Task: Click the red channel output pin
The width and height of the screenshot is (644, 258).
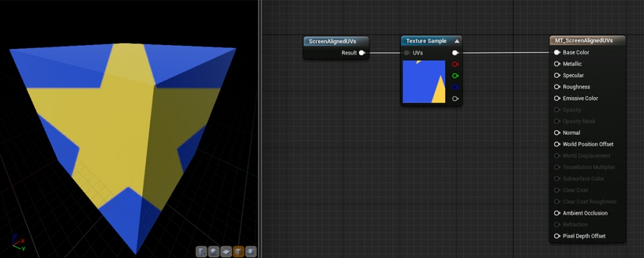Action: [x=455, y=65]
